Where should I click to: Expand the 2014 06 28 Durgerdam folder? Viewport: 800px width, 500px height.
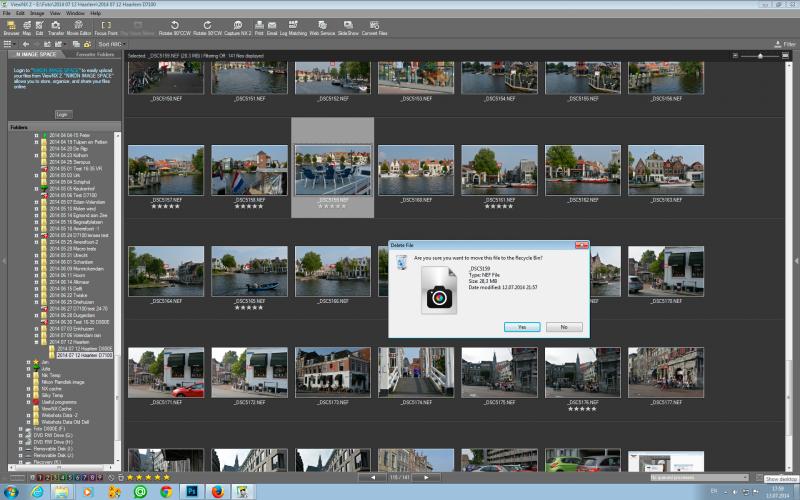tap(36, 315)
